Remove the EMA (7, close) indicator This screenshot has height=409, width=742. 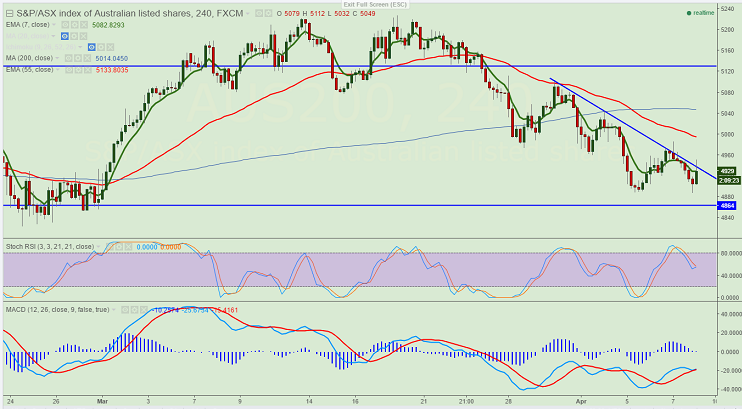coord(84,25)
